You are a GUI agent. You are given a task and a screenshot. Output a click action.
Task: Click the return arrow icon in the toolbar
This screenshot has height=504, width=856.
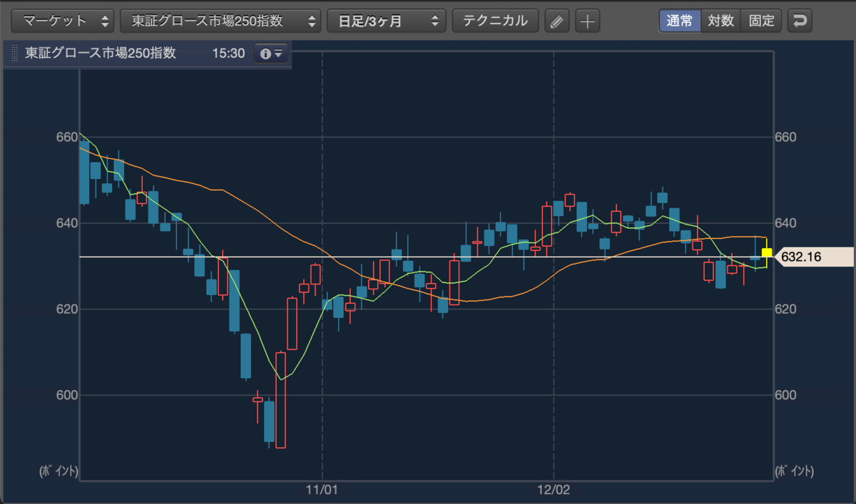pos(800,21)
